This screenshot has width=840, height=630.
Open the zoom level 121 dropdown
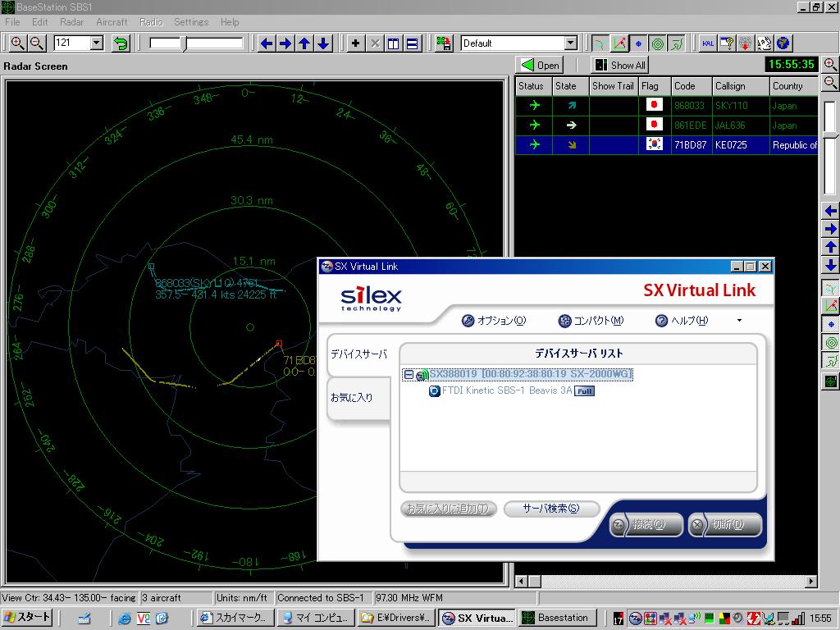[97, 43]
